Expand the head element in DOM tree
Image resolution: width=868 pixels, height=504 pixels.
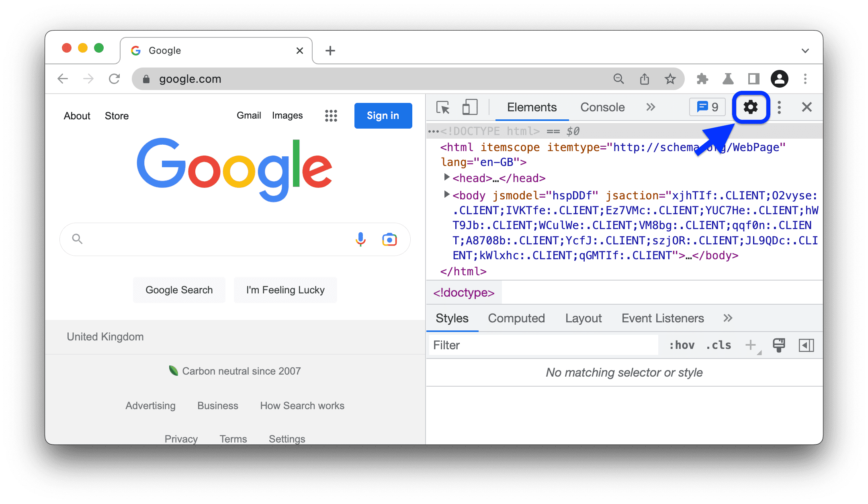click(445, 178)
